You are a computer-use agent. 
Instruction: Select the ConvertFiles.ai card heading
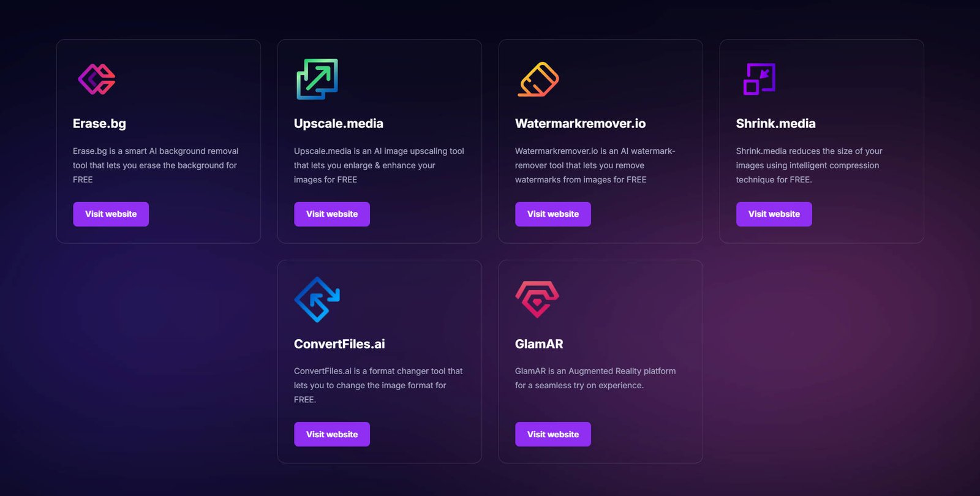pos(339,344)
